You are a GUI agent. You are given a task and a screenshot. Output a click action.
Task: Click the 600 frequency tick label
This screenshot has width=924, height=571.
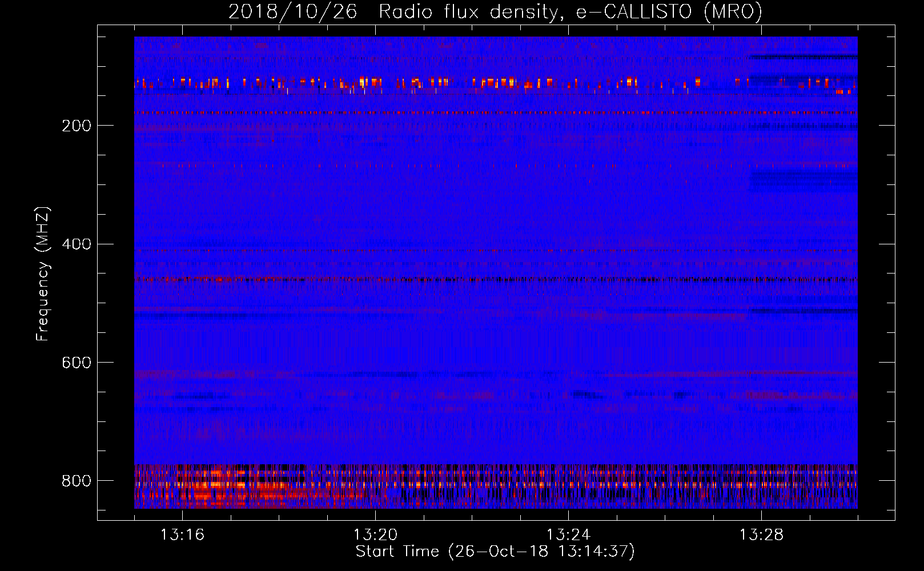[x=77, y=363]
